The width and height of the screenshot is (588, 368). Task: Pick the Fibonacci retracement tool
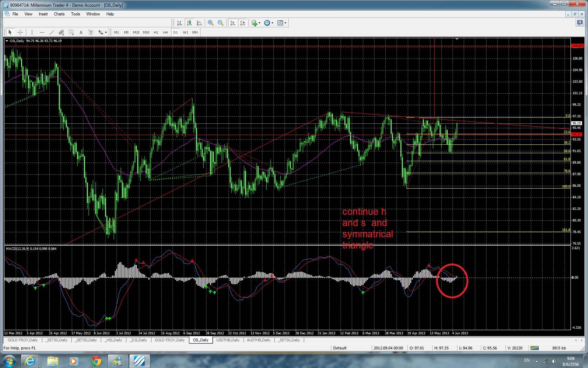coord(71,32)
